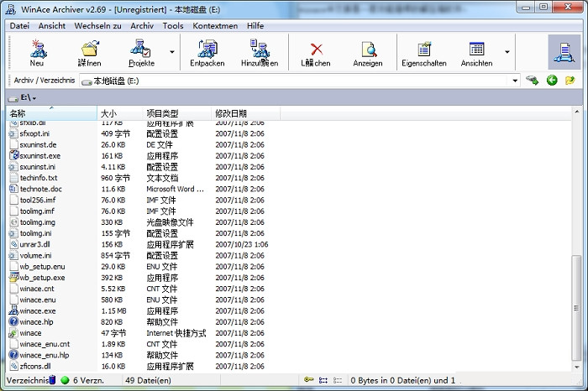Image resolution: width=588 pixels, height=391 pixels.
Task: Select the file tool256.imf
Action: pos(38,200)
